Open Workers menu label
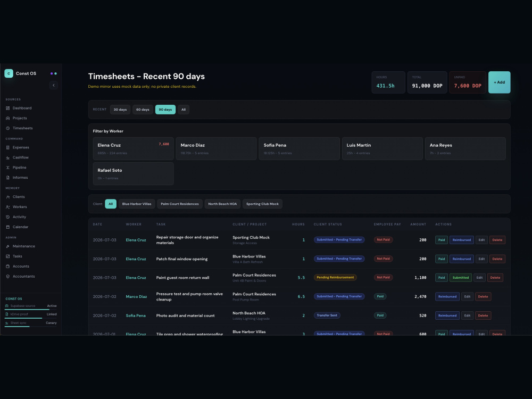 pos(20,207)
